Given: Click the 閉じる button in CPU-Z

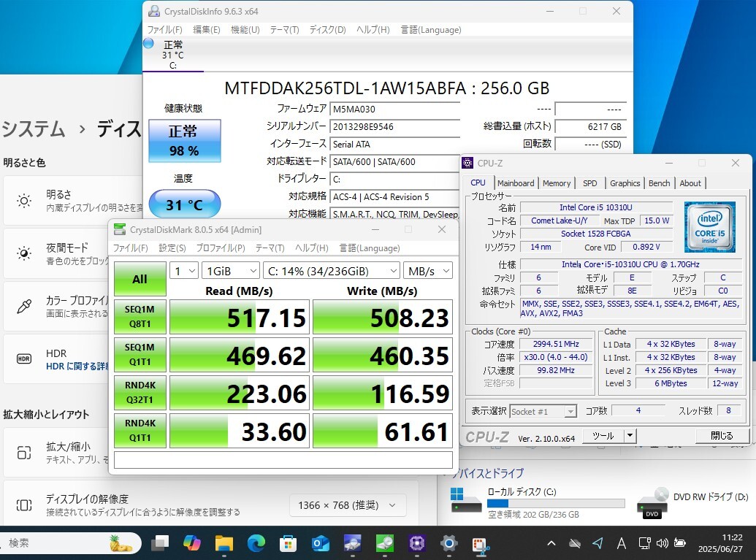Looking at the screenshot, I should tap(721, 436).
